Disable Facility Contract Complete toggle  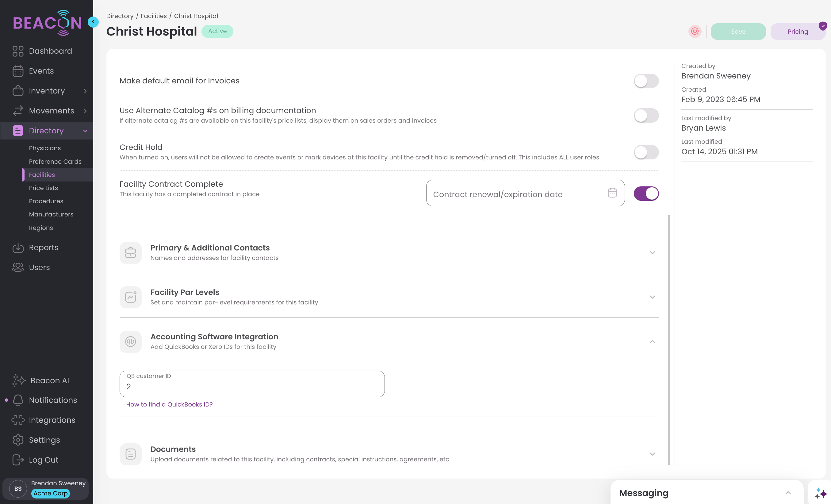tap(646, 193)
